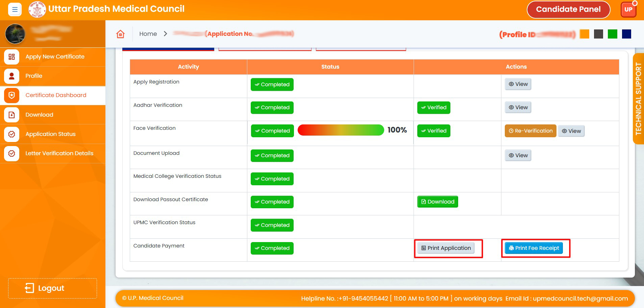This screenshot has width=644, height=308.
Task: Click the support email address in footer
Action: 580,299
